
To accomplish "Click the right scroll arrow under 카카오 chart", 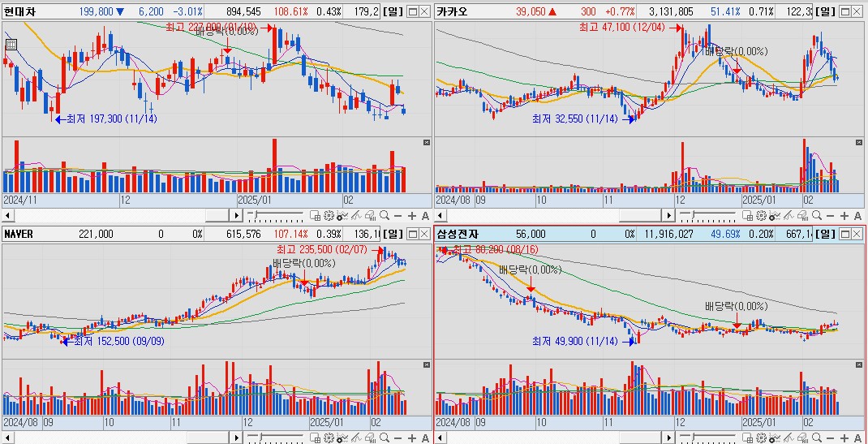I will point(669,215).
